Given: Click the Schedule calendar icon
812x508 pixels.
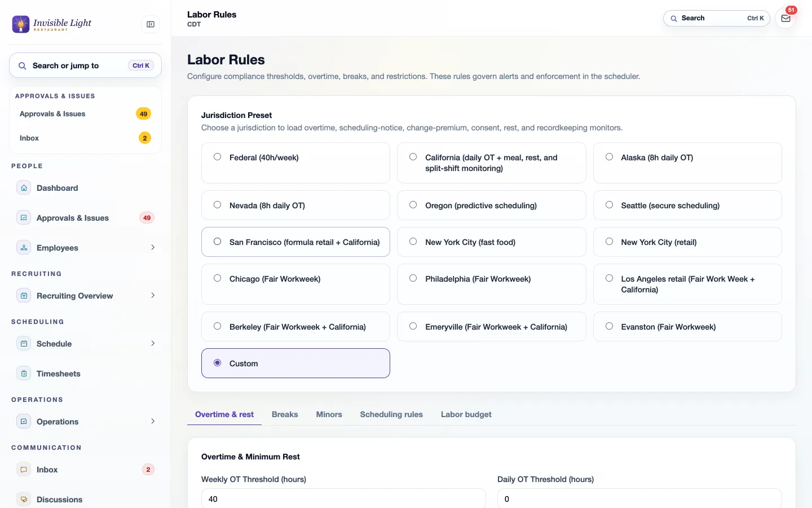Looking at the screenshot, I should point(24,344).
